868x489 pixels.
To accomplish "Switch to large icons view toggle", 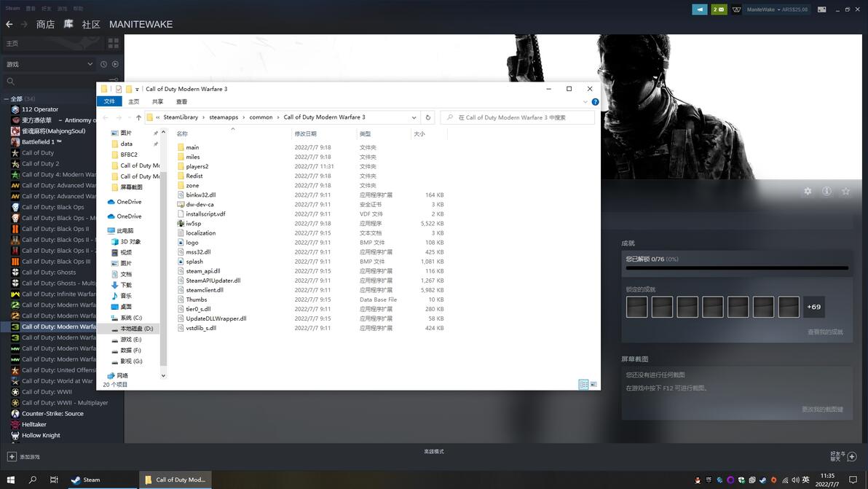I will [593, 384].
